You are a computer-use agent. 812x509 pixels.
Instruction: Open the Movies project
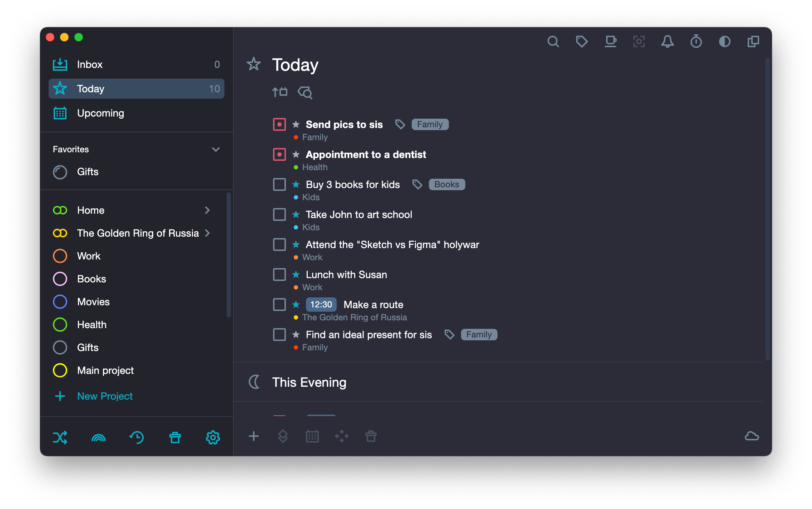137,302
